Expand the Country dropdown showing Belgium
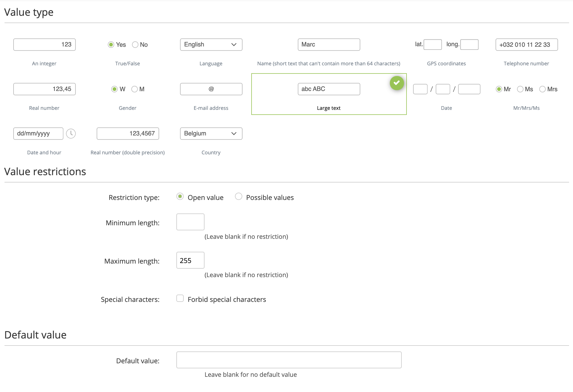This screenshot has width=573, height=392. [211, 133]
